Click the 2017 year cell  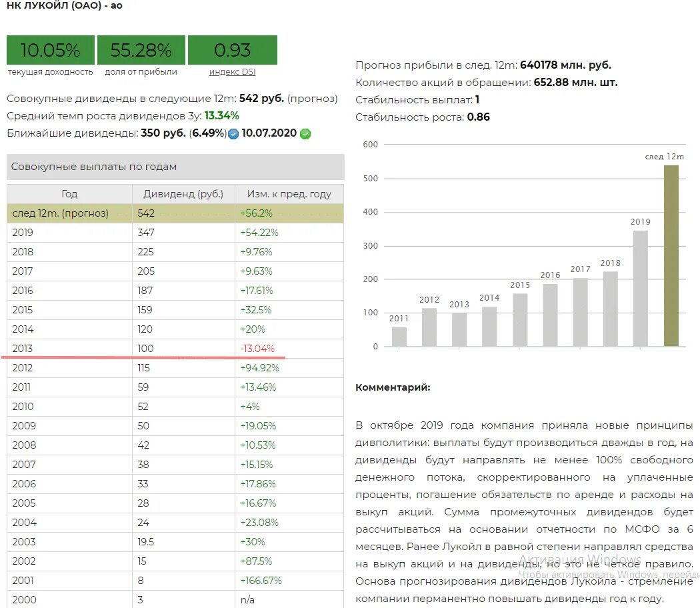(69, 271)
